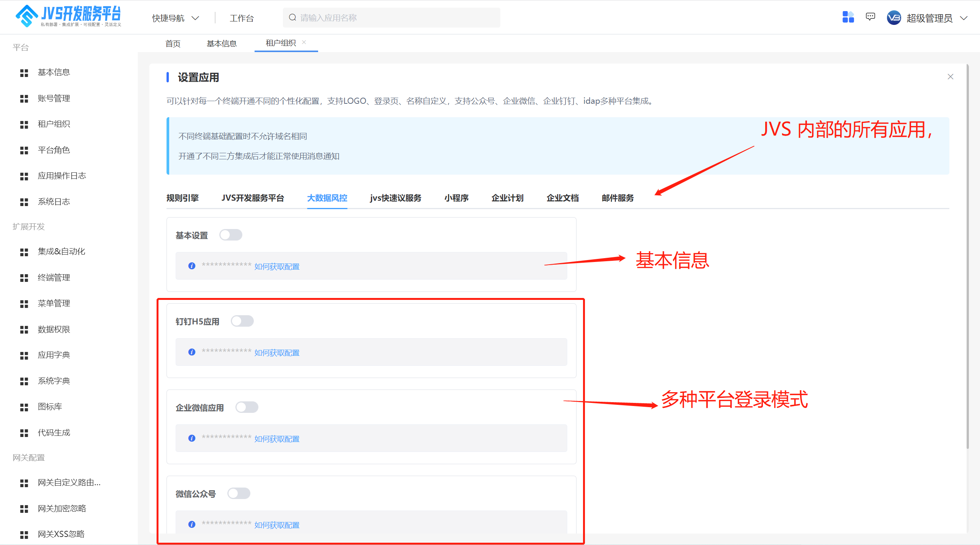Click the grid icon beside 网关XSS忽略

coord(24,535)
